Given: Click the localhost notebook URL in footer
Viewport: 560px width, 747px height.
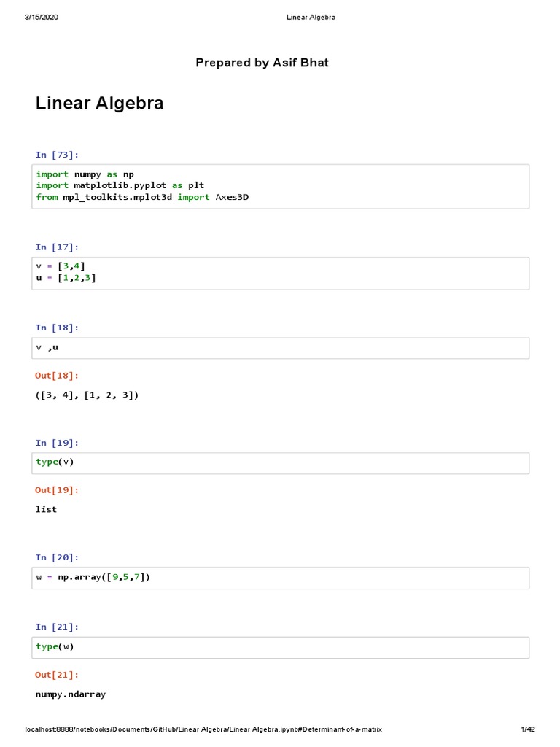Looking at the screenshot, I should tap(203, 729).
